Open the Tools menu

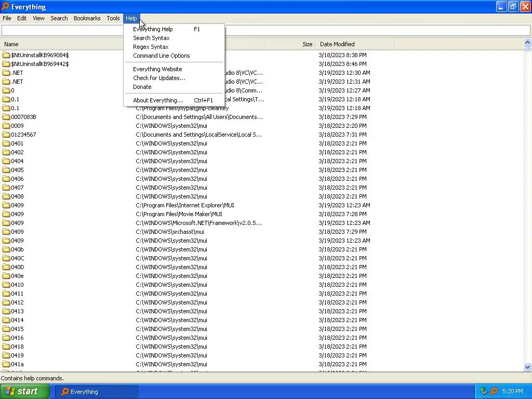(113, 18)
